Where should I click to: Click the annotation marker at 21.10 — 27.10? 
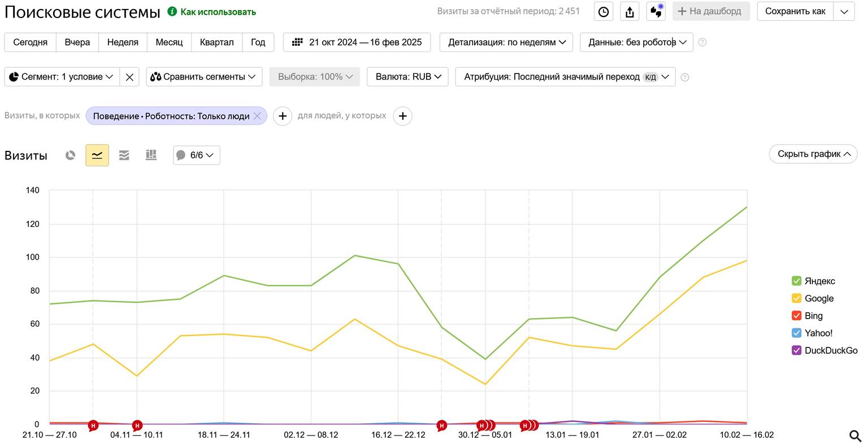point(93,425)
